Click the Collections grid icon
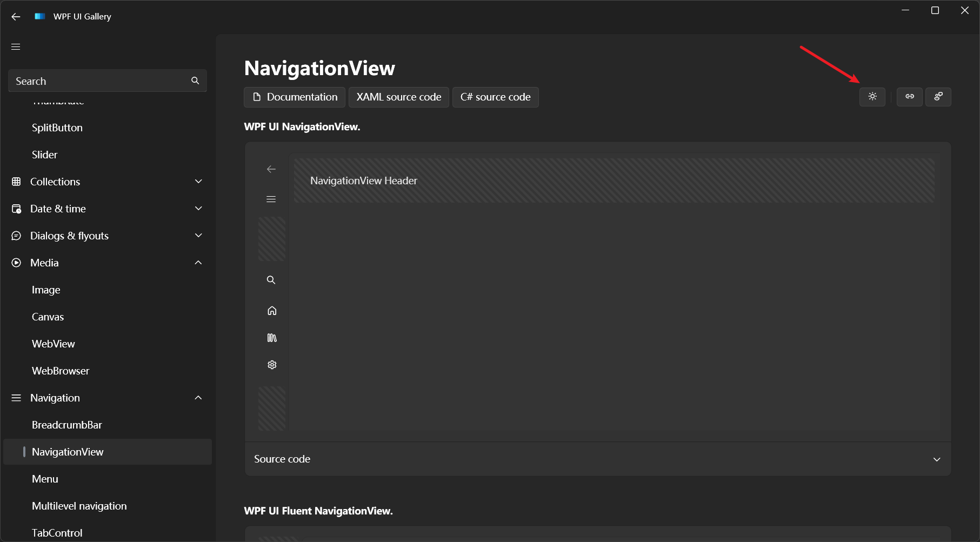This screenshot has height=542, width=980. click(16, 182)
